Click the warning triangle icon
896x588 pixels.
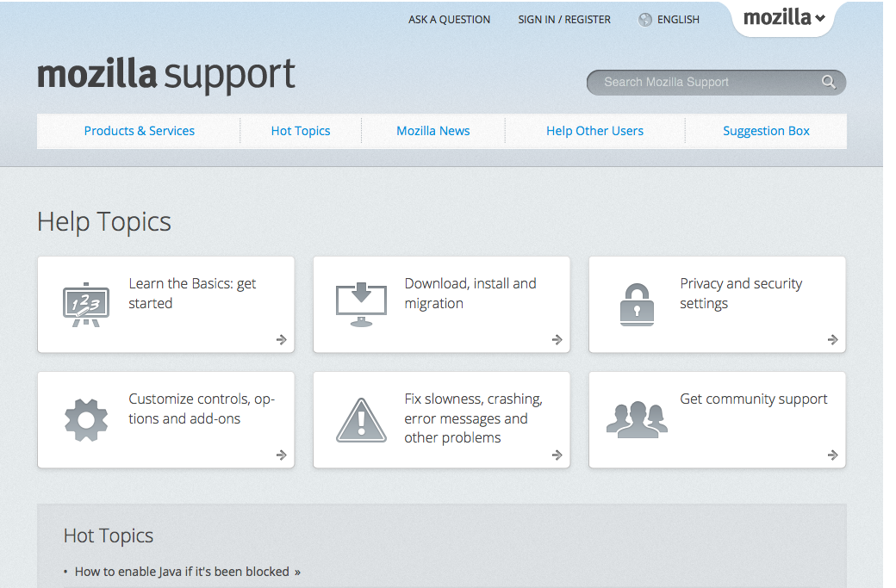coord(361,420)
